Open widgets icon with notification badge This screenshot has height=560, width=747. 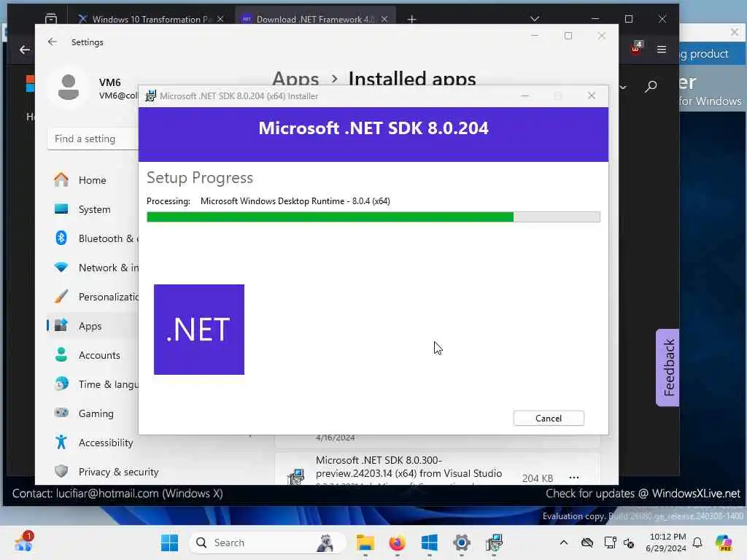[24, 542]
